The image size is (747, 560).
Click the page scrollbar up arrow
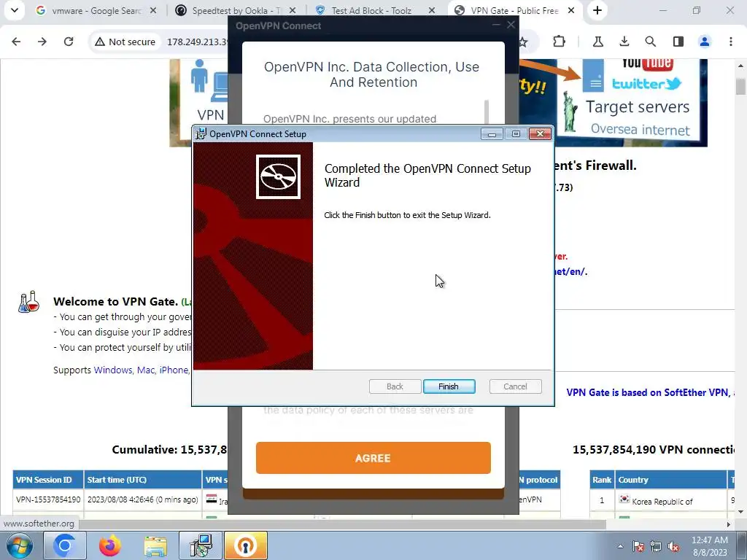point(740,66)
